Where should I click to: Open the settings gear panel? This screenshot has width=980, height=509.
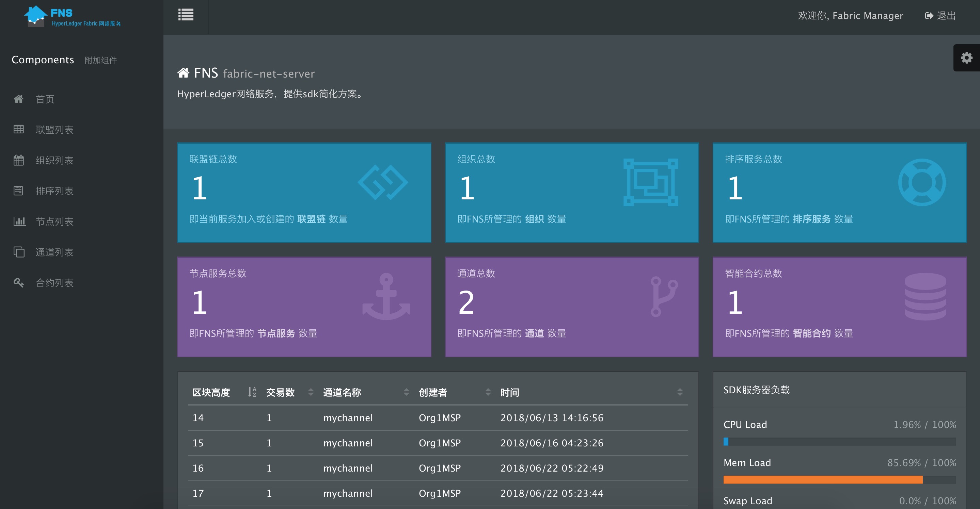(966, 58)
